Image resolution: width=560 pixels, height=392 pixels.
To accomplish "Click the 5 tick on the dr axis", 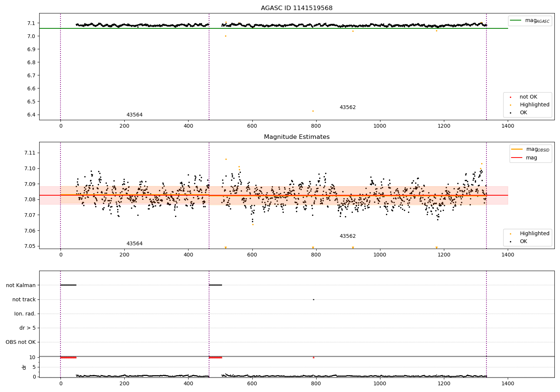I will click(34, 367).
